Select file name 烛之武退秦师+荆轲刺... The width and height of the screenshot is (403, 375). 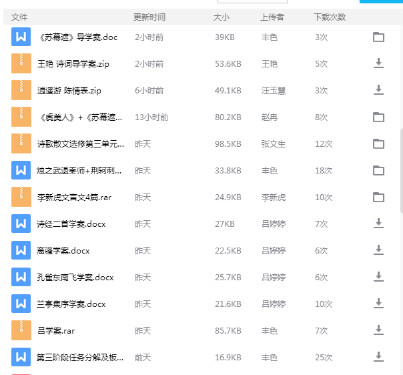(79, 170)
